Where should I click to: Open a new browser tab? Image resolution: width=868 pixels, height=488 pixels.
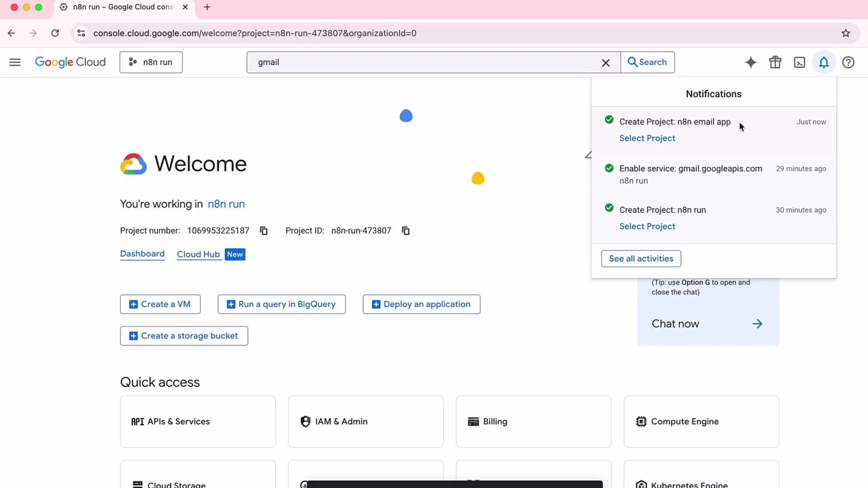pos(207,7)
